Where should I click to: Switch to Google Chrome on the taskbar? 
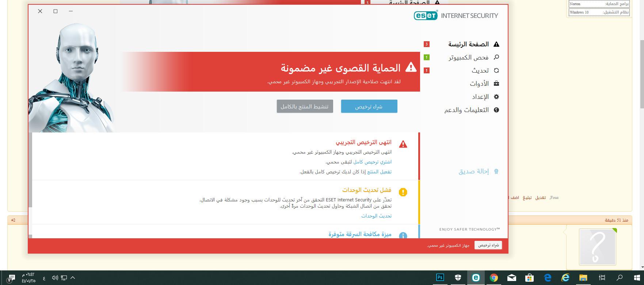(494, 278)
